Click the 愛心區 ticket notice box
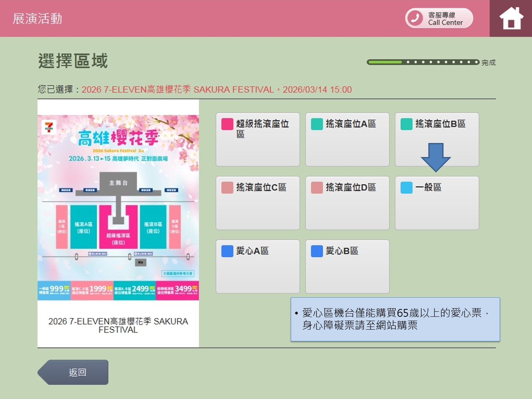 click(395, 319)
